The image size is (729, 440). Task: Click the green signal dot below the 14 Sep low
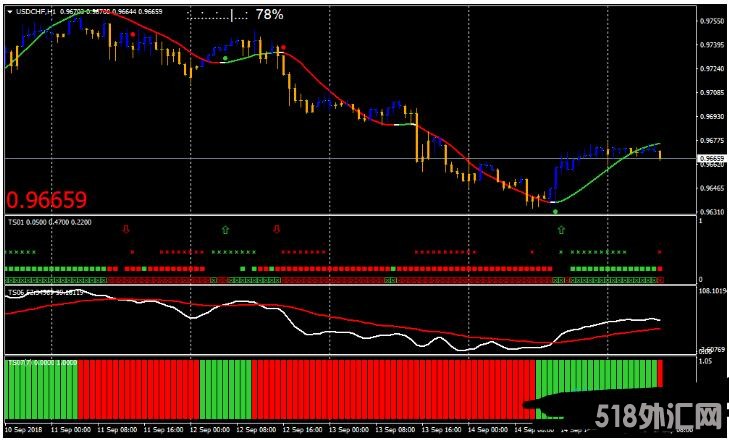(555, 212)
